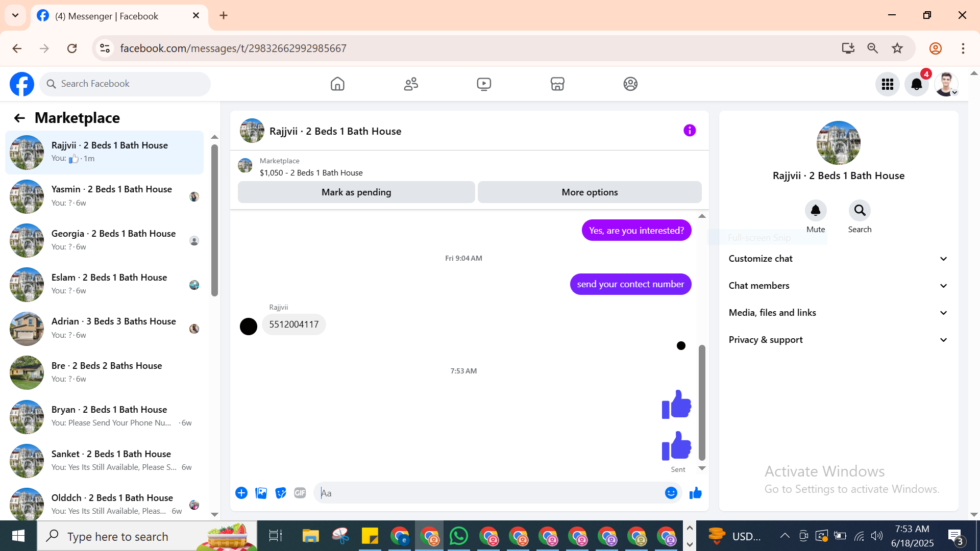This screenshot has height=551, width=980.
Task: Open the Watch video icon
Action: (x=484, y=84)
